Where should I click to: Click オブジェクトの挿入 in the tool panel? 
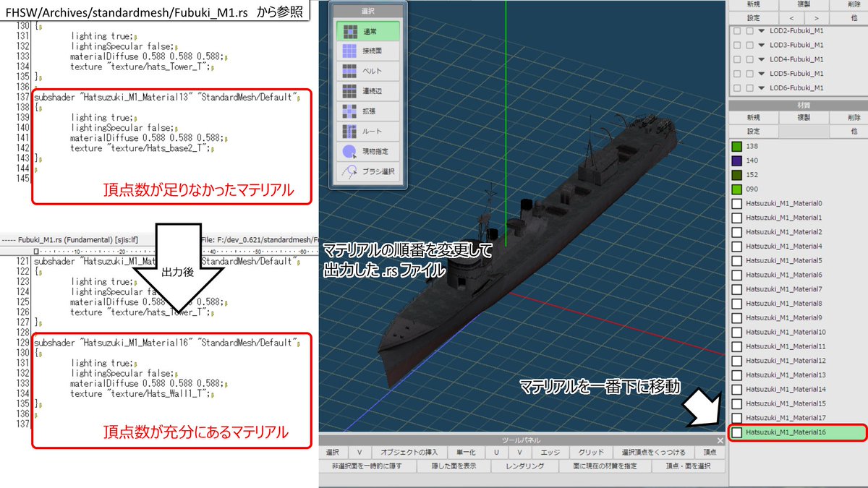pos(409,452)
